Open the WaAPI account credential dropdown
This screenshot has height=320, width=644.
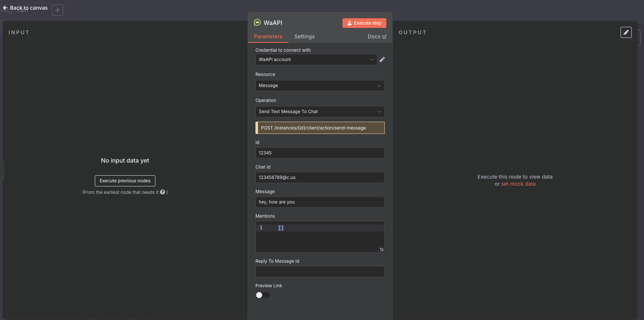tap(316, 60)
